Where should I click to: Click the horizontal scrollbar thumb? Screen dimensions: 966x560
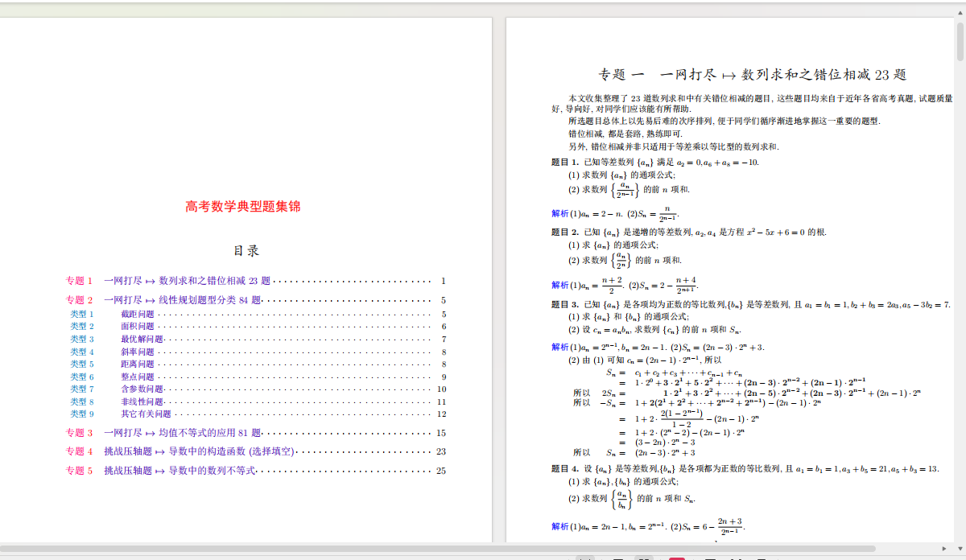coord(440,548)
